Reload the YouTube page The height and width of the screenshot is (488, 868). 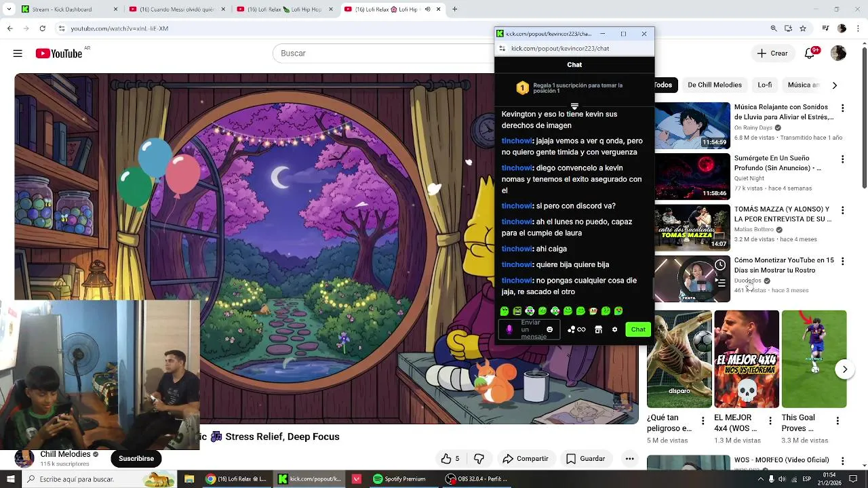click(42, 28)
